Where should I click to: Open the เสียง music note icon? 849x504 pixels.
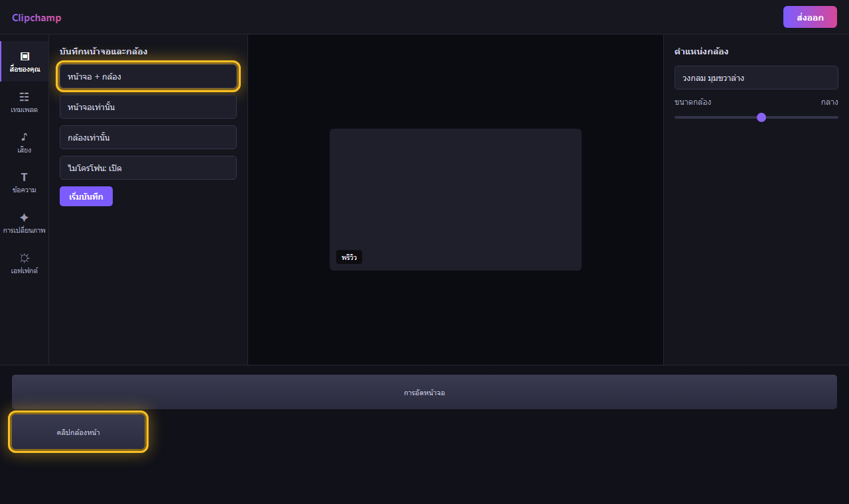25,143
